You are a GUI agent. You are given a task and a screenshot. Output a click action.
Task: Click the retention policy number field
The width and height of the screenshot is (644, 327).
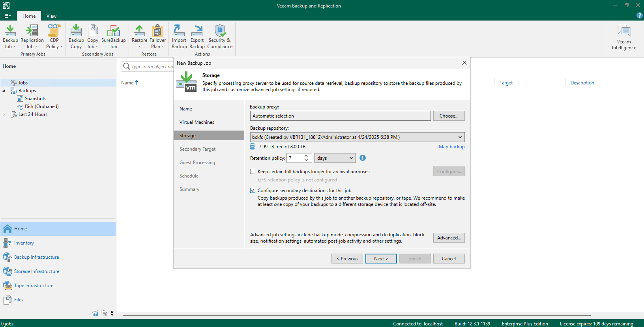pos(295,158)
